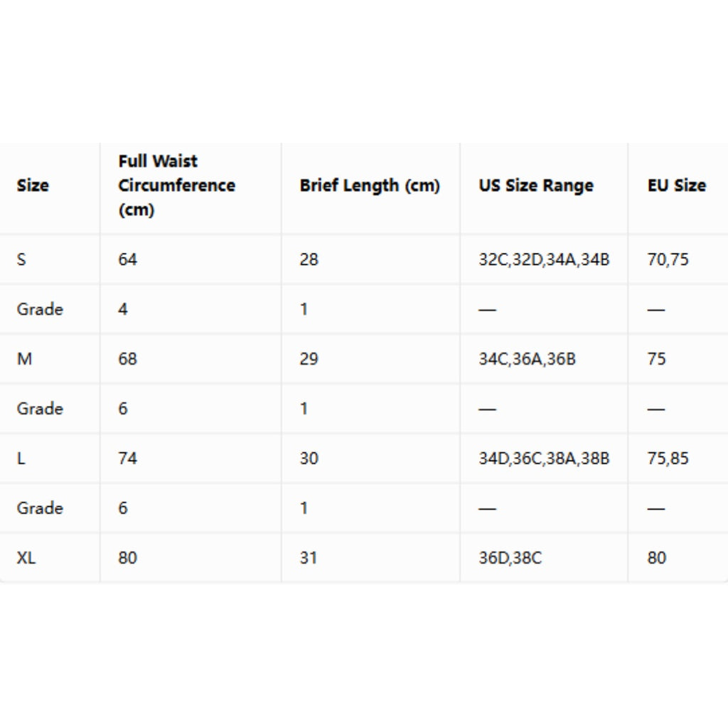Image resolution: width=728 pixels, height=728 pixels.
Task: Select waist value 80 in XL row
Action: [128, 557]
